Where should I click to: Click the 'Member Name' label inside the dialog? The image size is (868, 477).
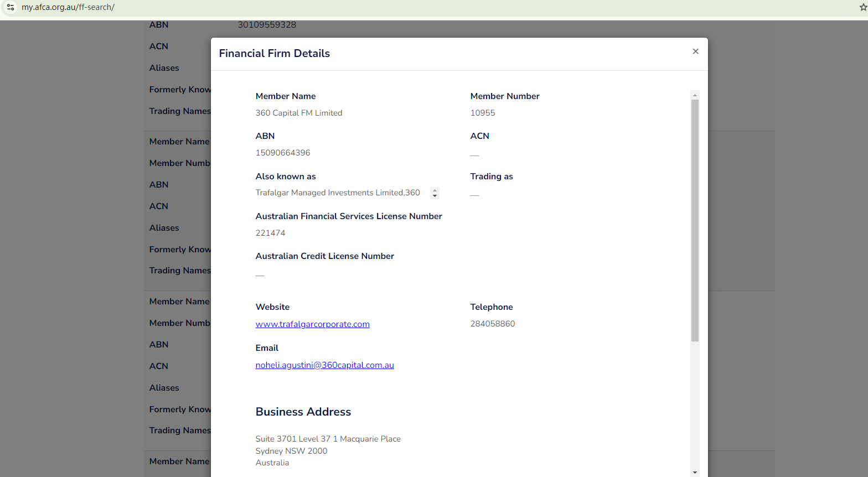pos(286,96)
